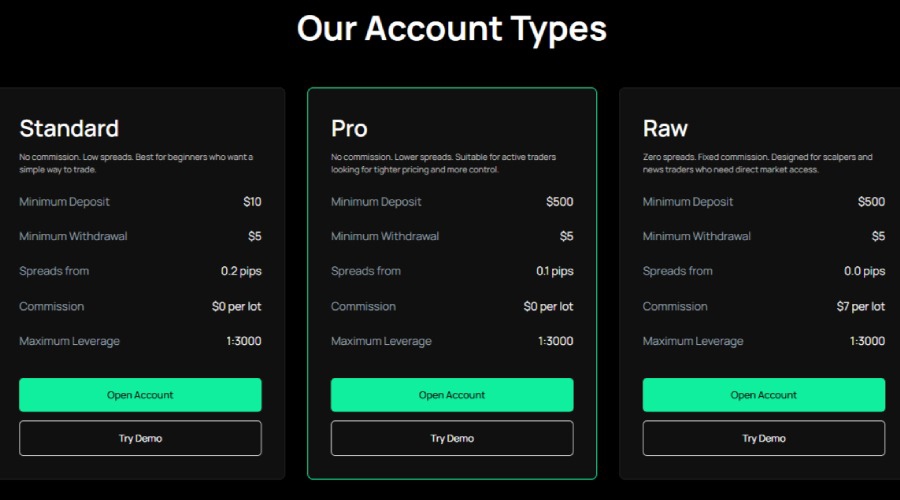This screenshot has width=900, height=500.
Task: Try Demo for the Standard account
Action: (140, 438)
